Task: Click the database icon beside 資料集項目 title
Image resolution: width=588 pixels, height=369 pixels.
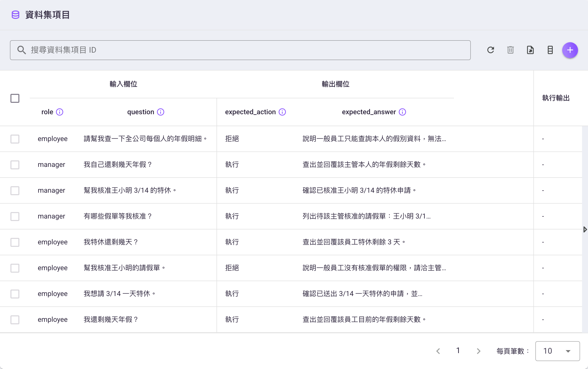Action: 15,15
